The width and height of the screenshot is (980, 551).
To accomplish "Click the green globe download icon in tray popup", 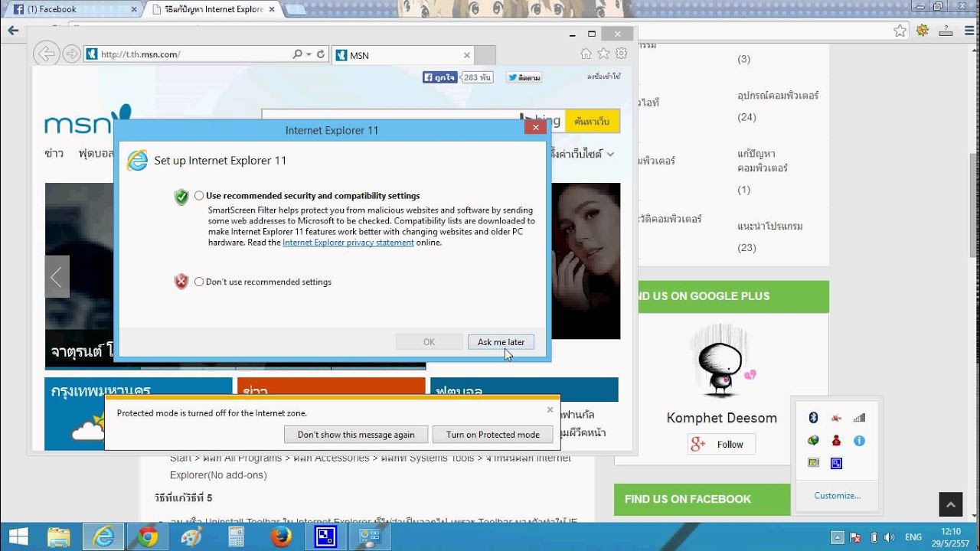I will point(814,441).
